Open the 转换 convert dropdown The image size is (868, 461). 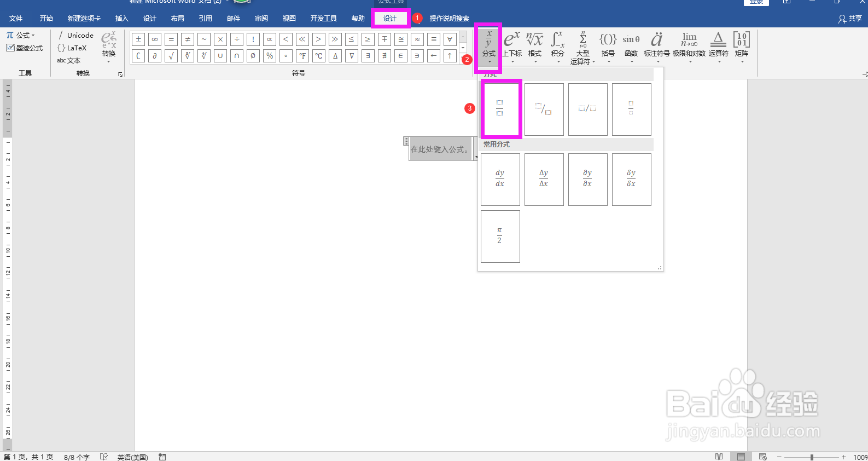coord(109,47)
